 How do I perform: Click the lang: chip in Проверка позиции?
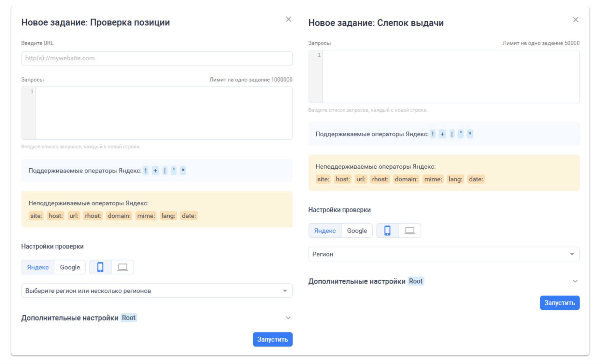click(168, 216)
